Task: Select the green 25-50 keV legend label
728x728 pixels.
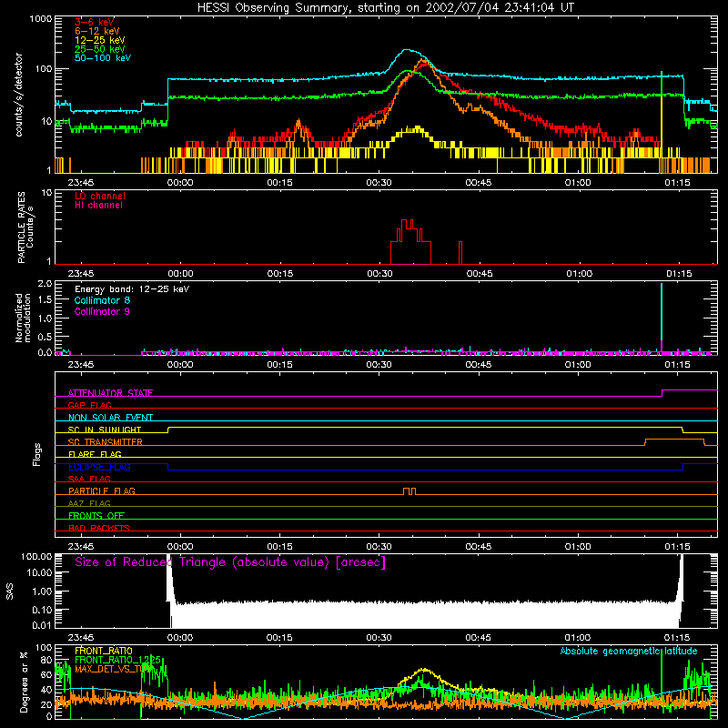Action: click(x=100, y=49)
